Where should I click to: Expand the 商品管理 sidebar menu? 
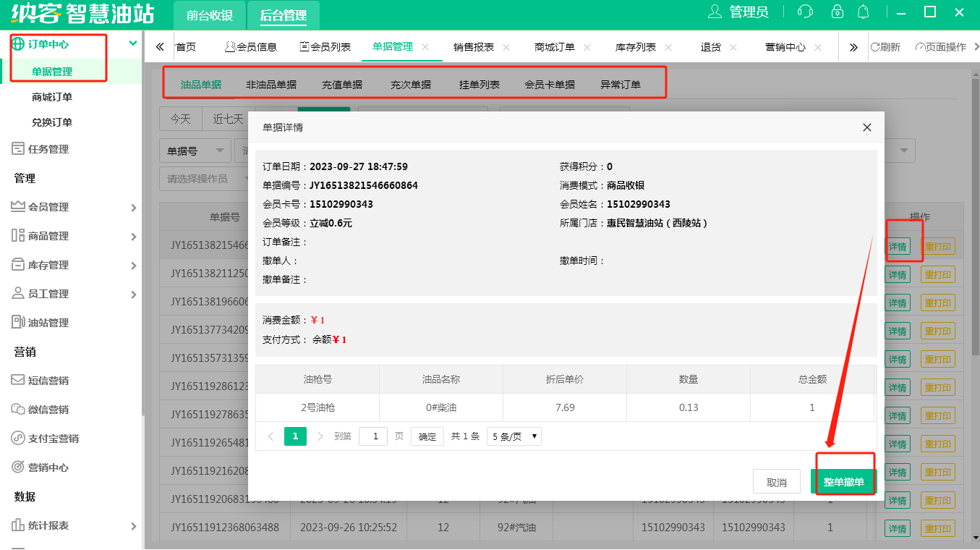[72, 236]
